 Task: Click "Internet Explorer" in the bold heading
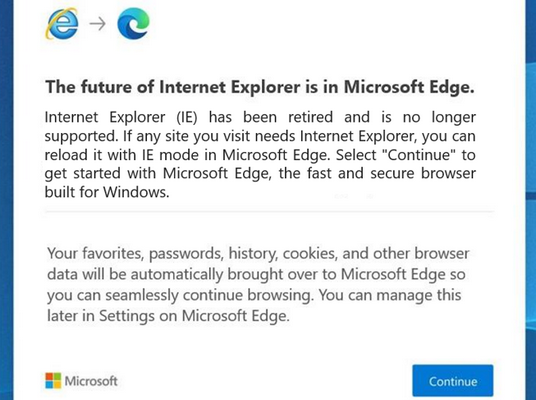click(x=229, y=87)
